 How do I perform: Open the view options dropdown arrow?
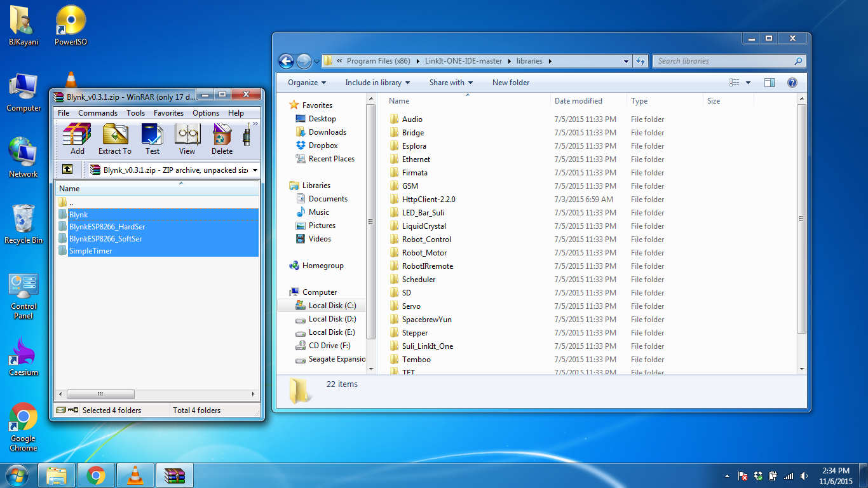748,83
